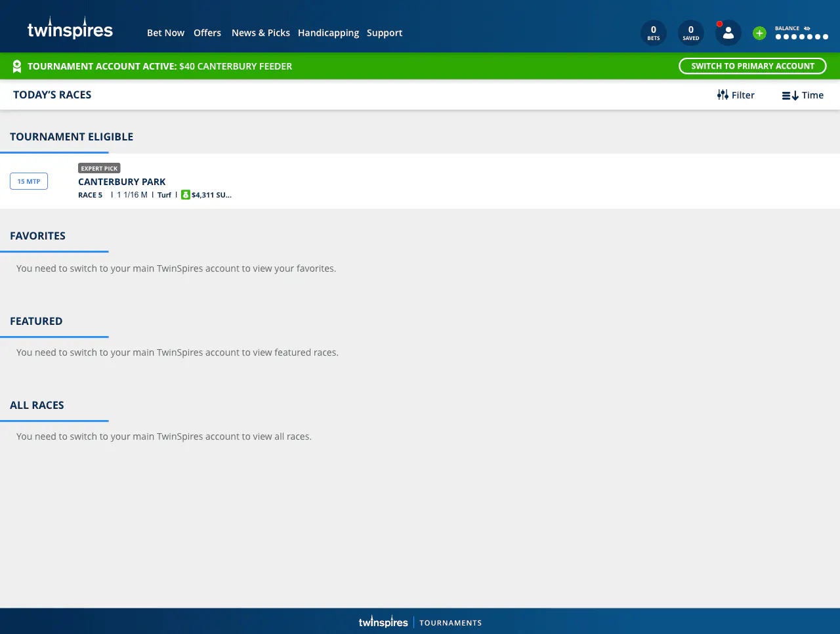This screenshot has width=840, height=634.
Task: Click the green plus deposit icon
Action: point(759,33)
